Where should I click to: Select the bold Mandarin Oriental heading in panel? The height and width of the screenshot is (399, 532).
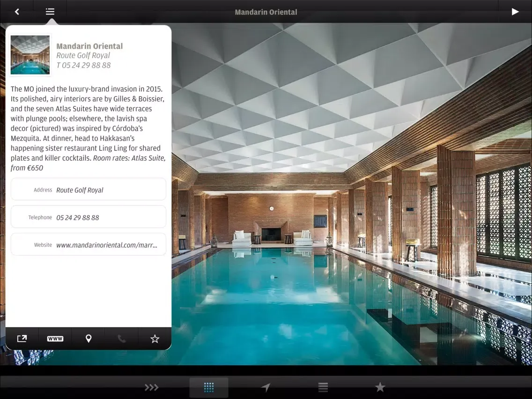pos(89,46)
